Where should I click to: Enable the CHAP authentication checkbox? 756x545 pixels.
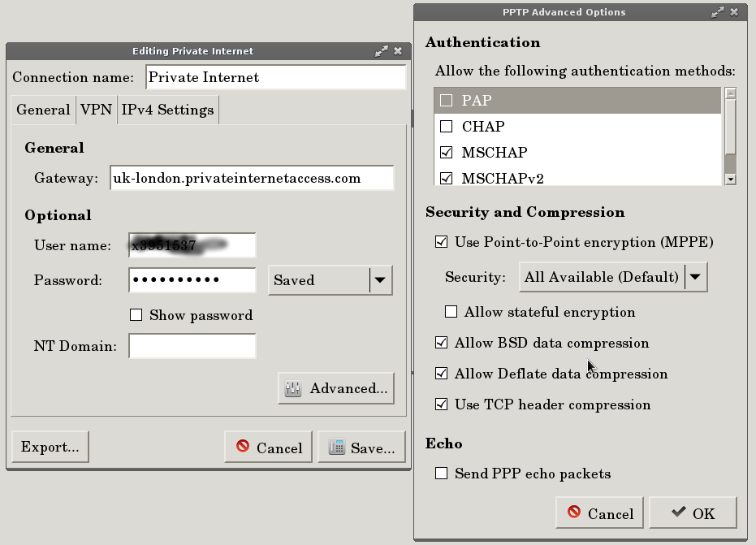coord(446,127)
